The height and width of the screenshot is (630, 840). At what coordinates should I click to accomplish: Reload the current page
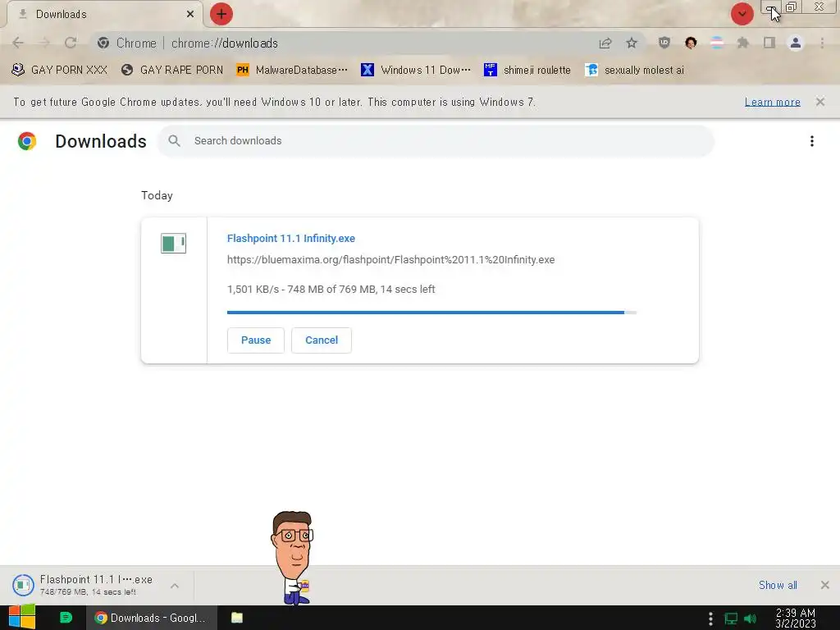pos(71,43)
